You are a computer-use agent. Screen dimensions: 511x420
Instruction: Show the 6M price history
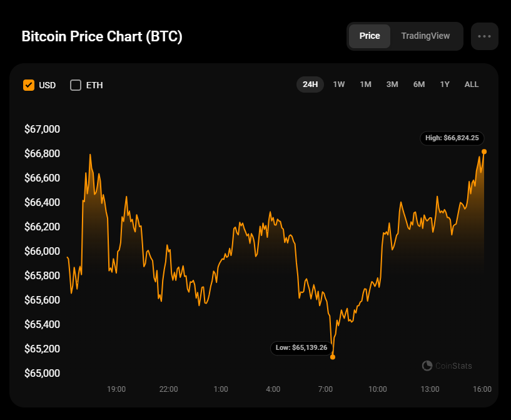click(x=419, y=85)
